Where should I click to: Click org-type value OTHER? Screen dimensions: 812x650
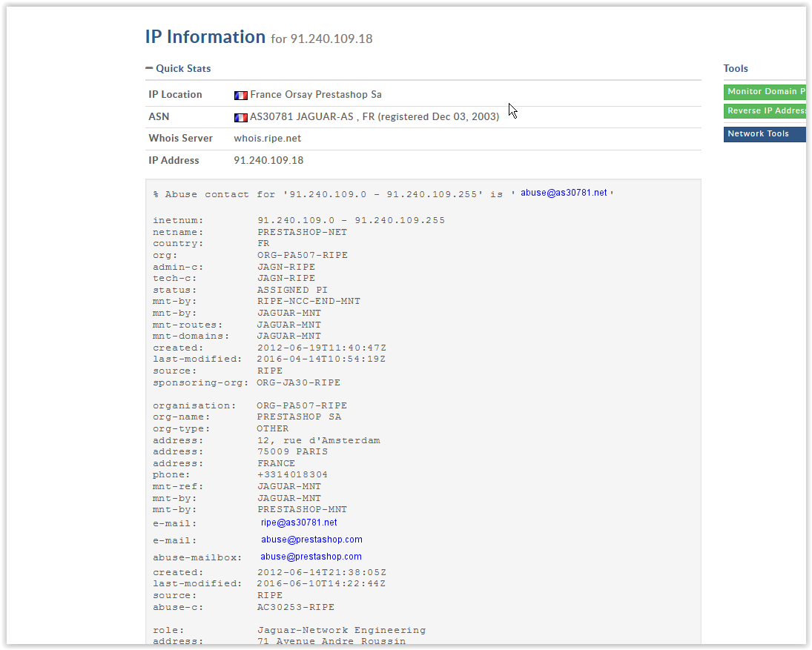pyautogui.click(x=272, y=428)
